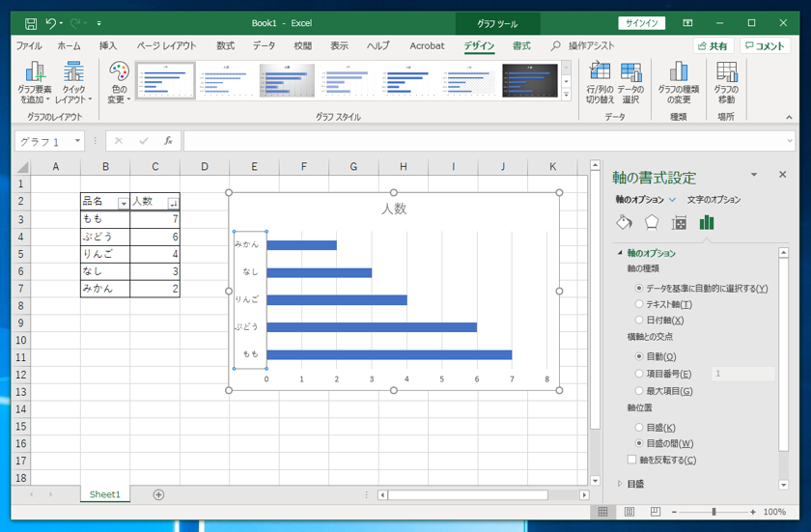Expand chart styles gallery more arrow
811x532 pixels.
[567, 95]
